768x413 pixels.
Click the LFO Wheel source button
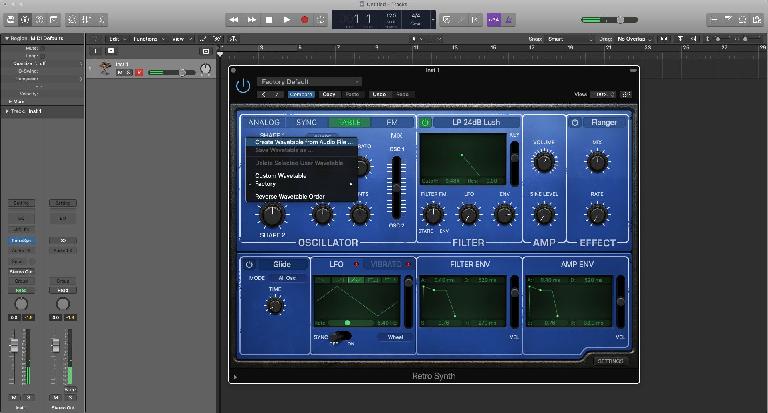(x=395, y=337)
